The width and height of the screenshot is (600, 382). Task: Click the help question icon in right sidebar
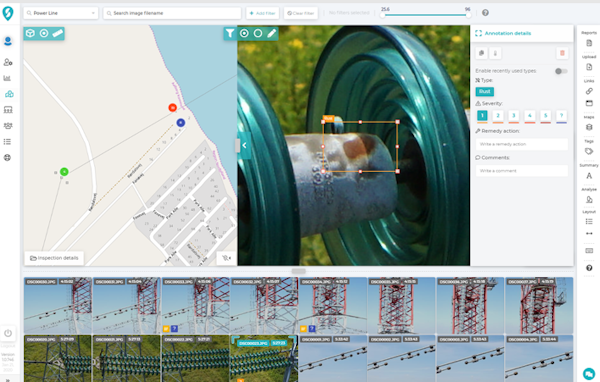(x=589, y=268)
